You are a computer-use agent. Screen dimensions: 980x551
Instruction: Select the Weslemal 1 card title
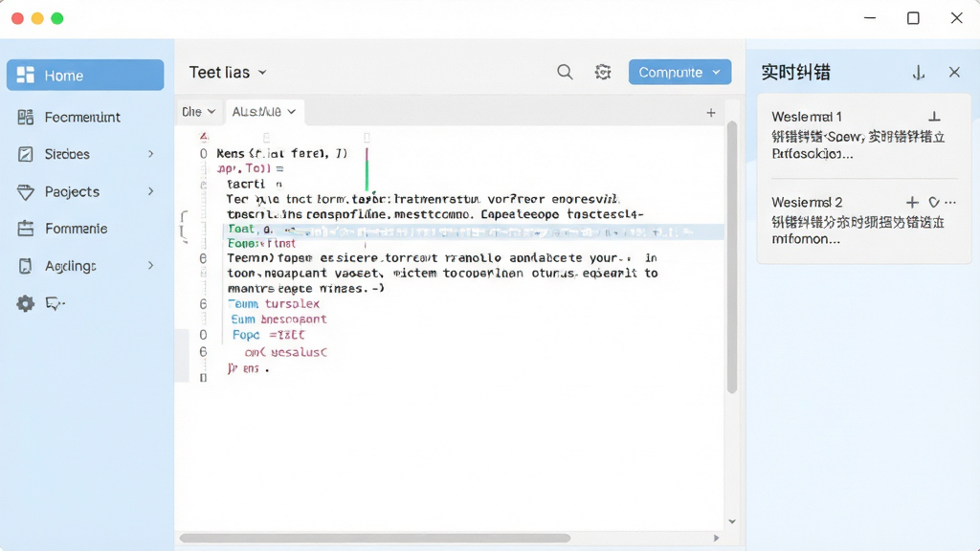[x=806, y=117]
